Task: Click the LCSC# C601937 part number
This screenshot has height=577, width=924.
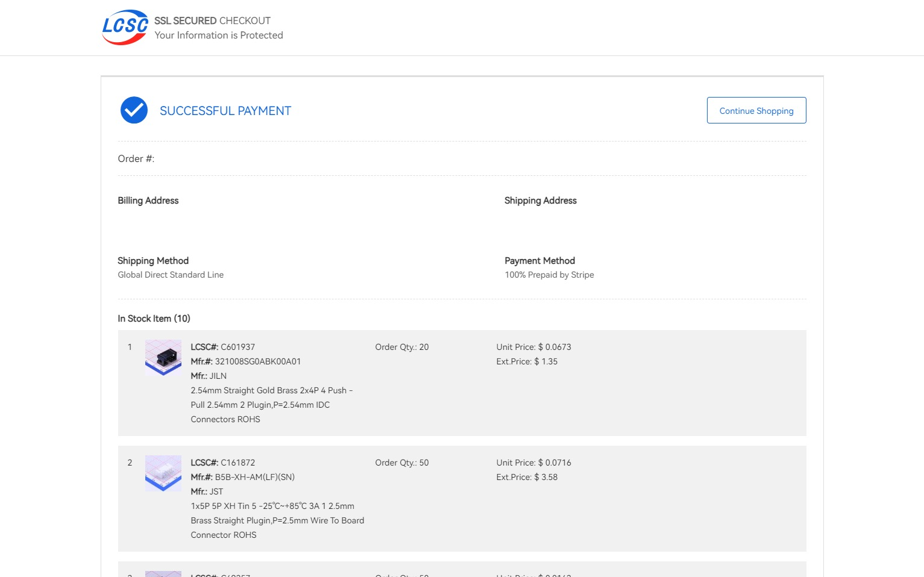Action: pyautogui.click(x=237, y=347)
